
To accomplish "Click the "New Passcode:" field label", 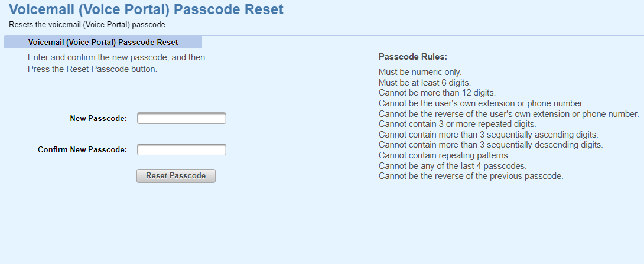I will (x=98, y=119).
